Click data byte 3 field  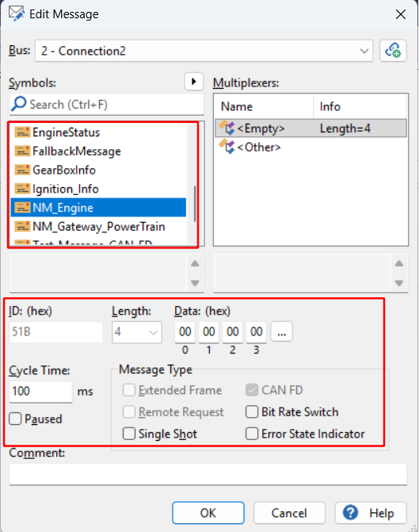point(257,331)
